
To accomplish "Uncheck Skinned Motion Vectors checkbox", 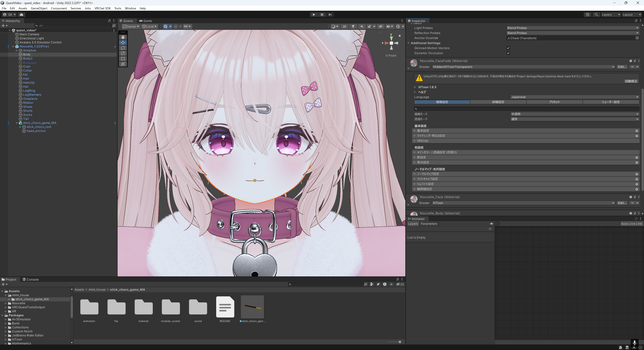I will click(x=508, y=48).
